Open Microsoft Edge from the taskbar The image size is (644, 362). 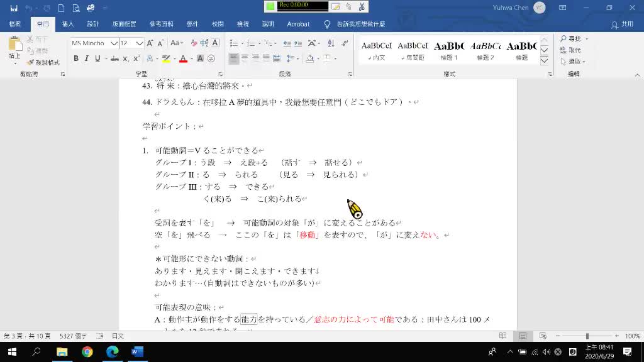click(x=113, y=352)
